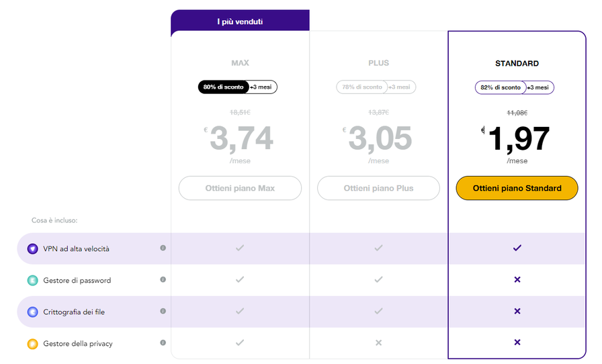
Task: Click the yellow Ottieni piano Standard button
Action: 517,188
